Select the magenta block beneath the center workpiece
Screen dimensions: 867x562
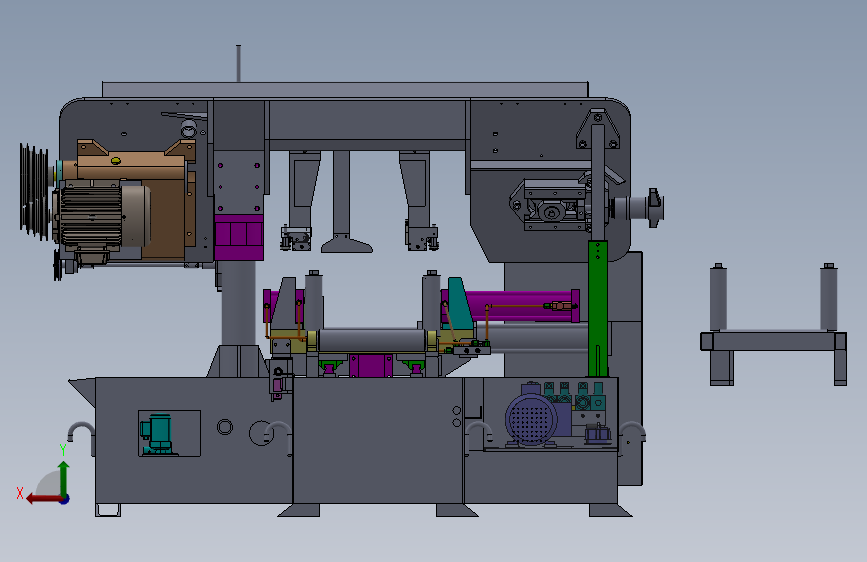click(x=371, y=366)
